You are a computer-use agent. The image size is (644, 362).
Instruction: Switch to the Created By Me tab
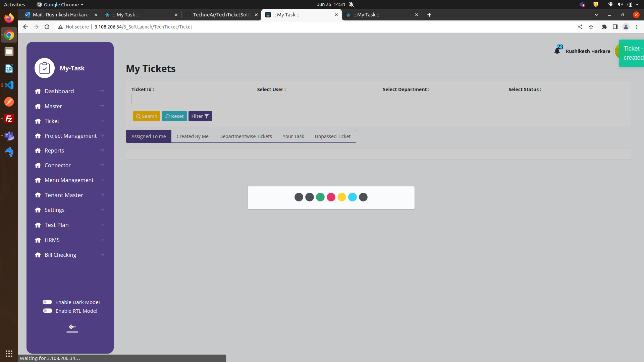(193, 136)
